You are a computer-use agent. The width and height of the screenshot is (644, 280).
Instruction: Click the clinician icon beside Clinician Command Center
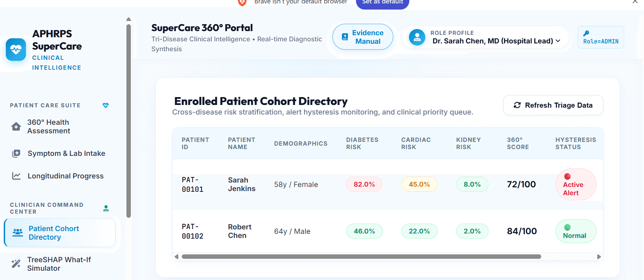coord(106,208)
